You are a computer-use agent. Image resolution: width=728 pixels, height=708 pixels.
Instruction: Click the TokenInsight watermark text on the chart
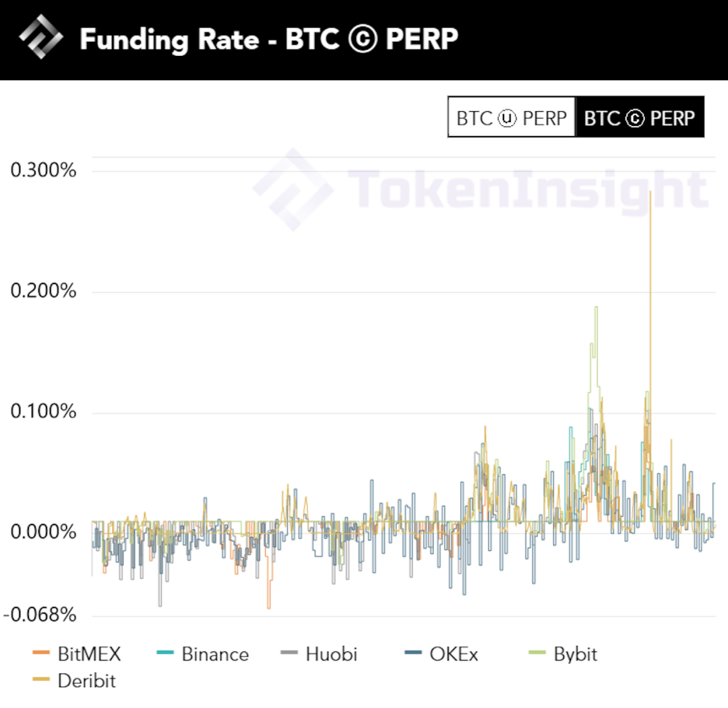click(x=526, y=189)
